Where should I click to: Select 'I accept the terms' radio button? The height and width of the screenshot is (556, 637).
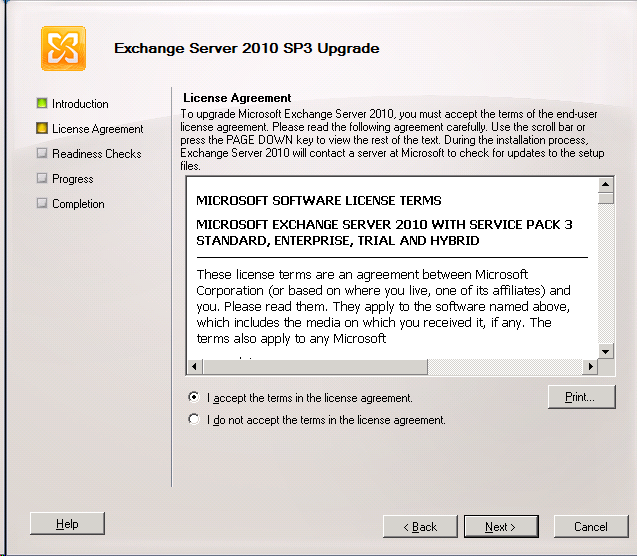pos(194,397)
